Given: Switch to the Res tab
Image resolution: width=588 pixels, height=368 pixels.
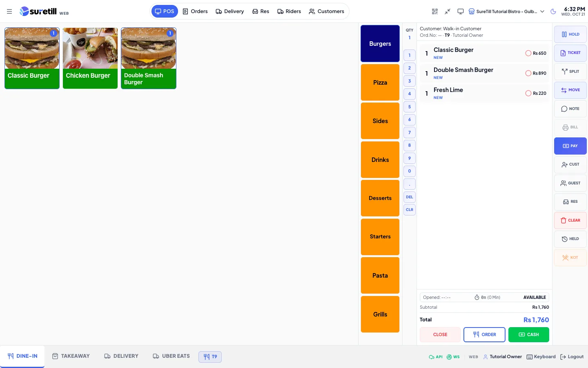Looking at the screenshot, I should 261,11.
